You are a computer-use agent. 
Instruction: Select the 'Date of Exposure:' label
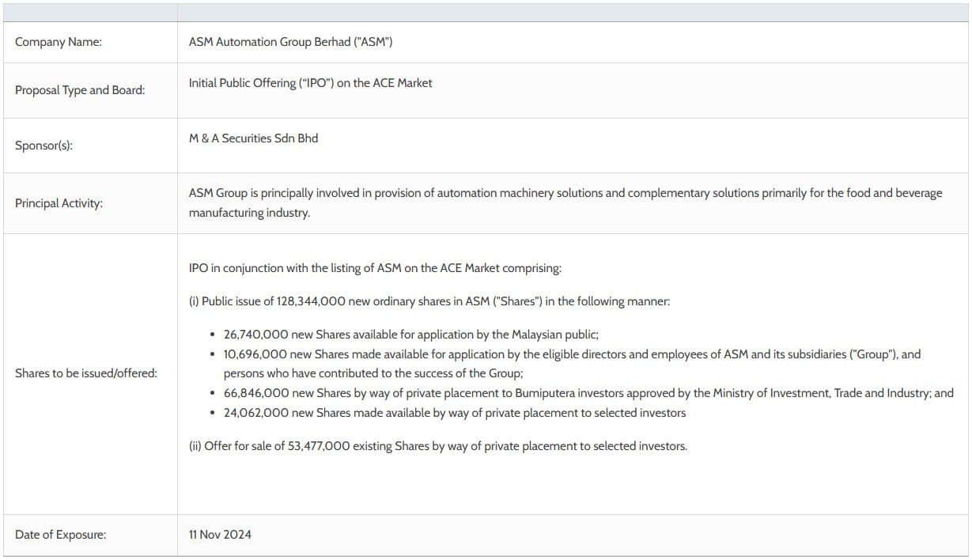[x=61, y=535]
